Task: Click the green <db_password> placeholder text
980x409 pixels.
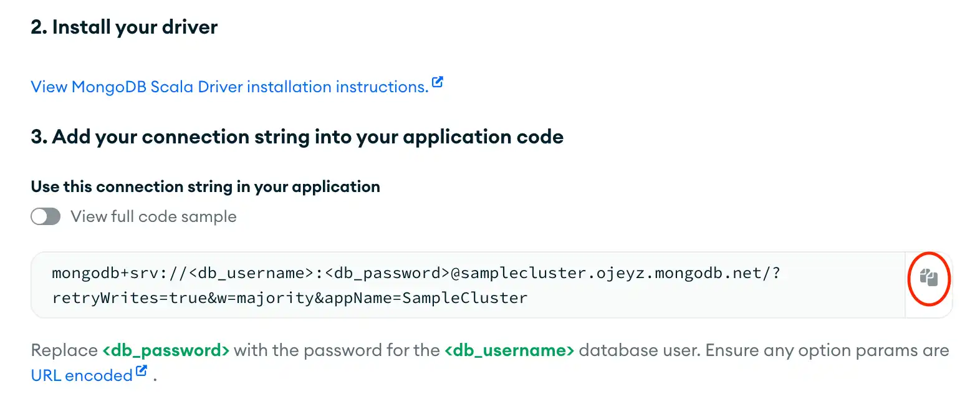Action: 166,350
